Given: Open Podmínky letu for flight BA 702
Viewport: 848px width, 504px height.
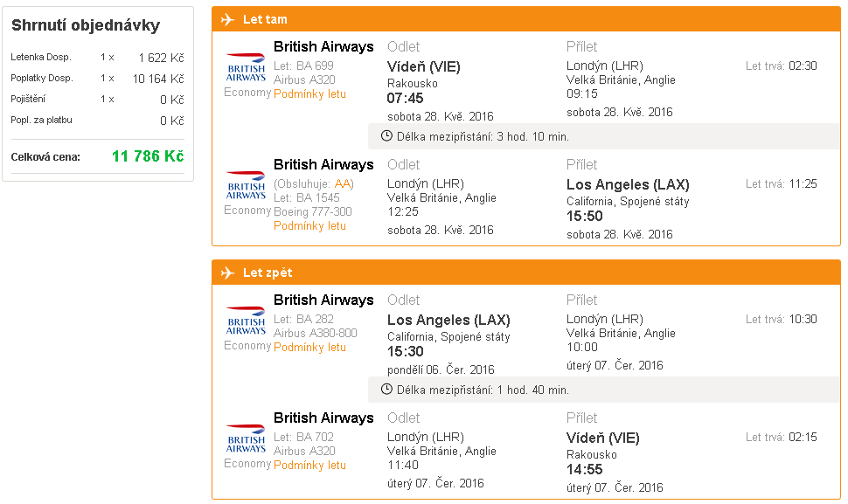Looking at the screenshot, I should pos(309,465).
